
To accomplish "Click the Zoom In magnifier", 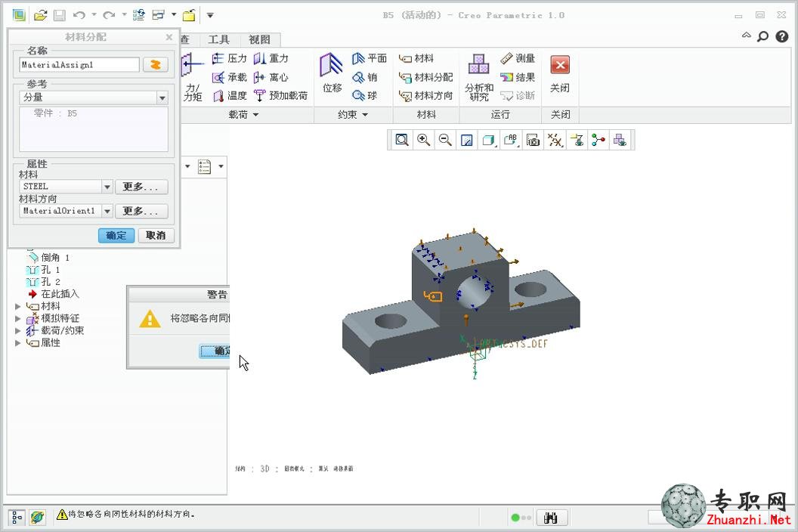I will tap(423, 140).
